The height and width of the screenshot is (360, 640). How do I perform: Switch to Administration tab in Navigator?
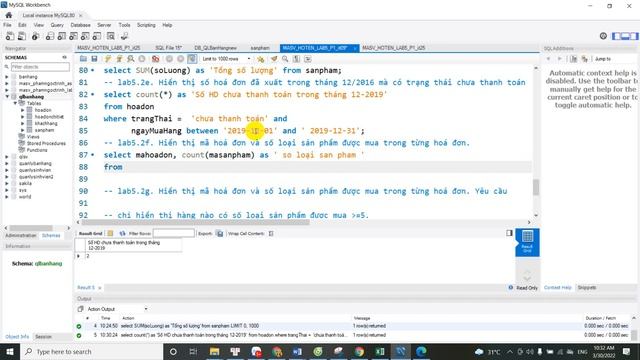tap(21, 236)
